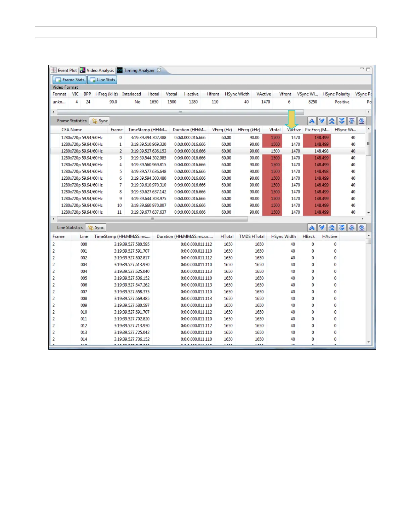This screenshot has width=411, height=532.
Task: Go up one row in Frame Statistics
Action: tap(312, 121)
